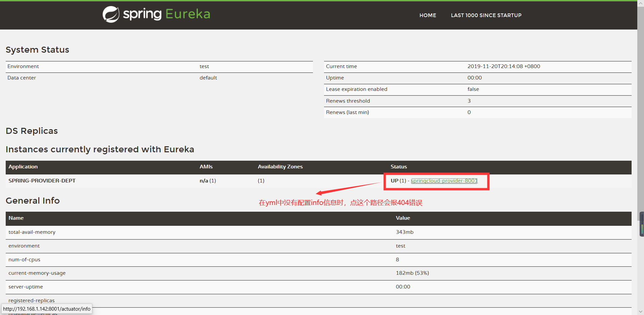The image size is (644, 315).
Task: Click the Renews threshold label
Action: [348, 101]
